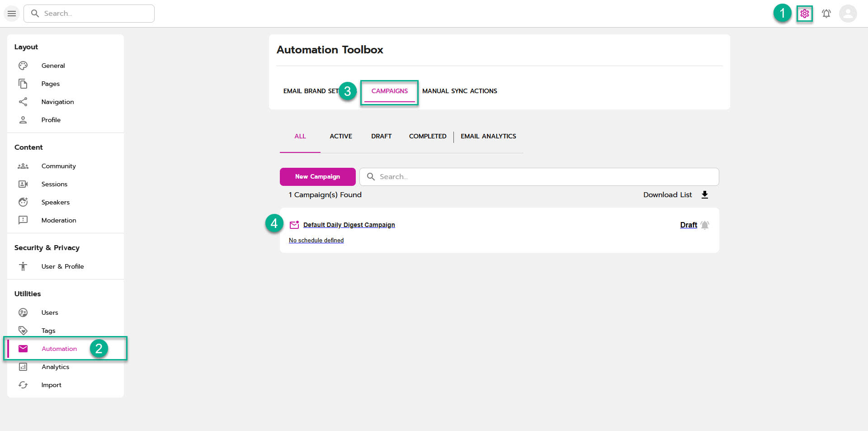Click the bell icon next to Draft
The width and height of the screenshot is (868, 431).
tap(705, 225)
